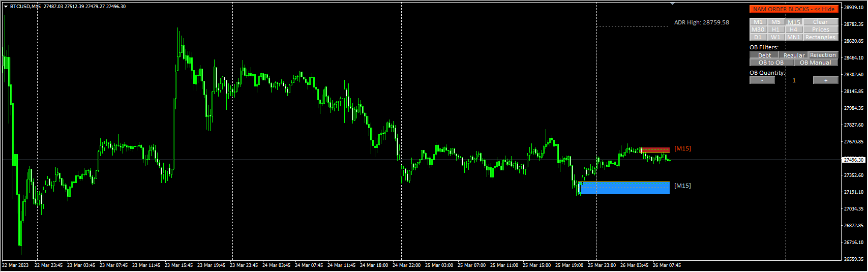Toggle the H4 timeframe button
868x272 pixels.
tap(794, 29)
